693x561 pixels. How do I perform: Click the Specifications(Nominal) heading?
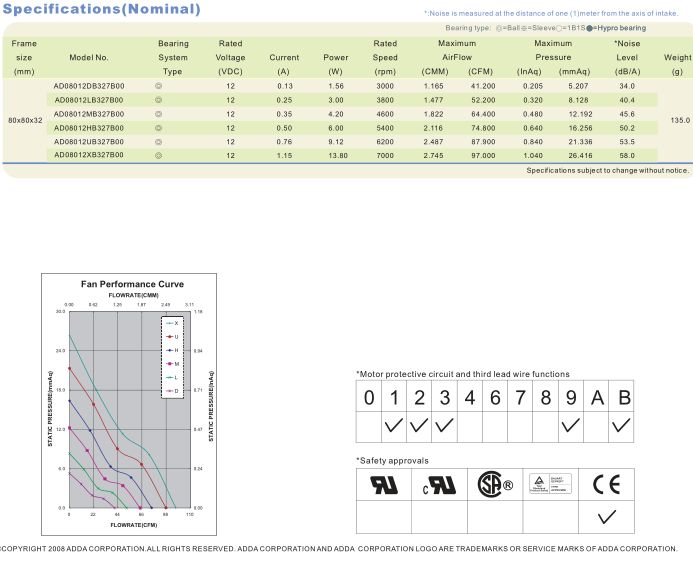point(101,9)
